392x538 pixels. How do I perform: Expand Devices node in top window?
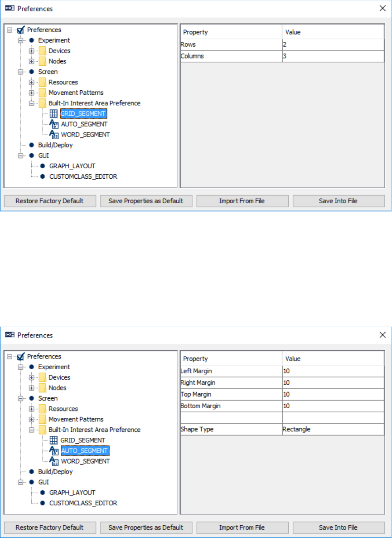tap(32, 51)
